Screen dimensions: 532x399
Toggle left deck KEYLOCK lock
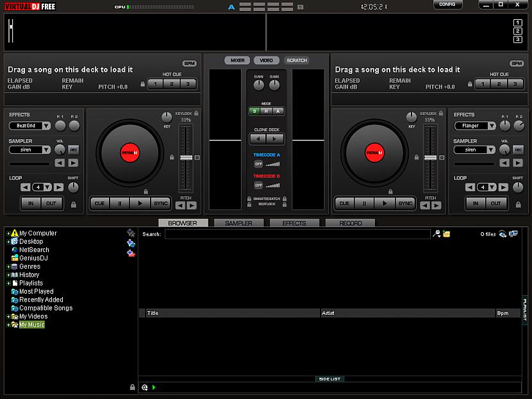196,113
